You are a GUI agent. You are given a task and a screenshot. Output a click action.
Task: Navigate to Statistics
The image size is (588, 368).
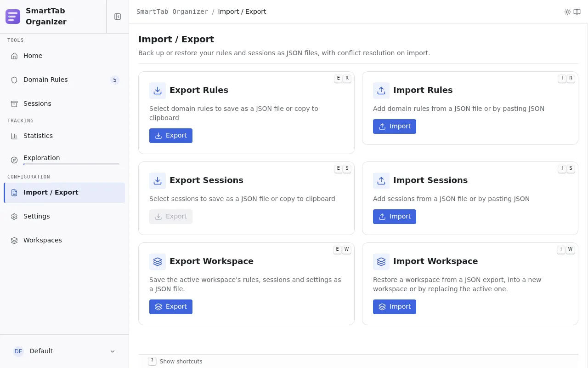coord(64,136)
